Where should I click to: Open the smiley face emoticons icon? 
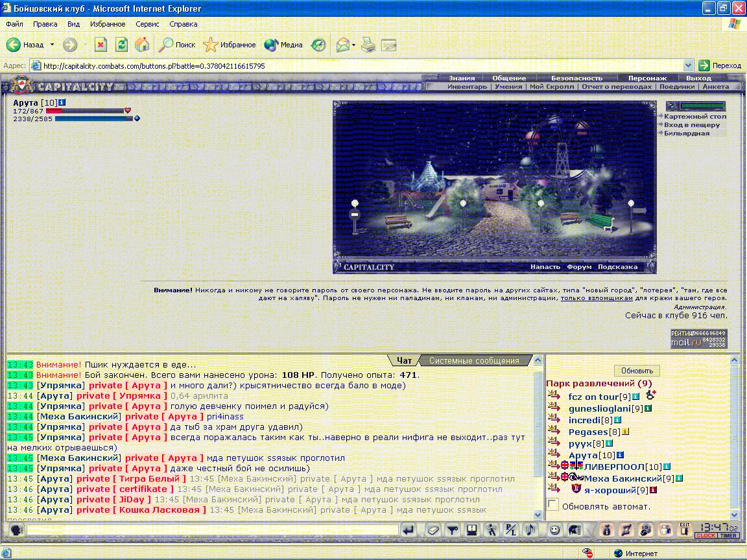coord(554,530)
